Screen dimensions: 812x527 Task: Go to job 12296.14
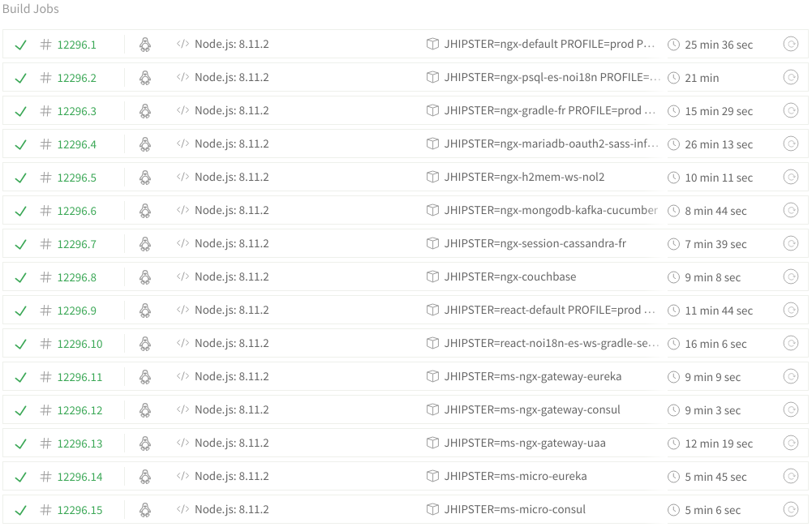pyautogui.click(x=79, y=477)
